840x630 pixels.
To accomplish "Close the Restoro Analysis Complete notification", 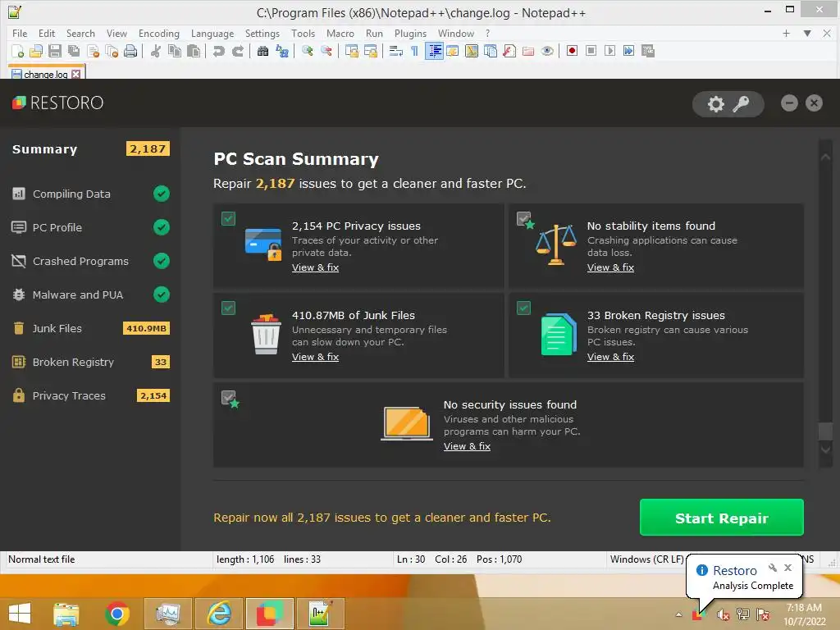I will (x=787, y=568).
